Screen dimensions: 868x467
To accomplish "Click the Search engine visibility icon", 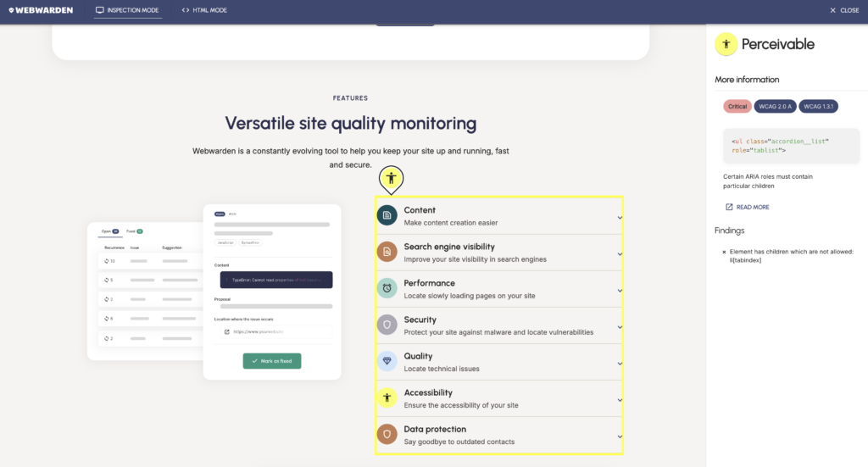I will [x=387, y=252].
